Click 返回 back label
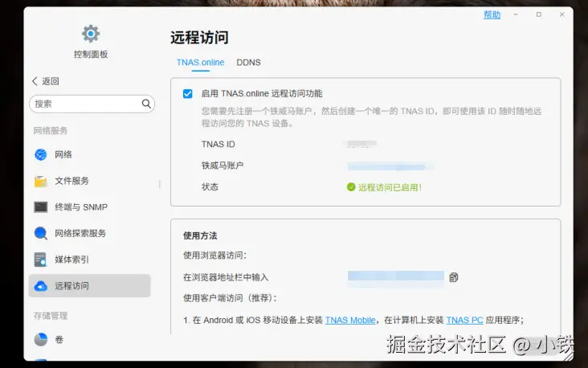588x368 pixels. [51, 81]
